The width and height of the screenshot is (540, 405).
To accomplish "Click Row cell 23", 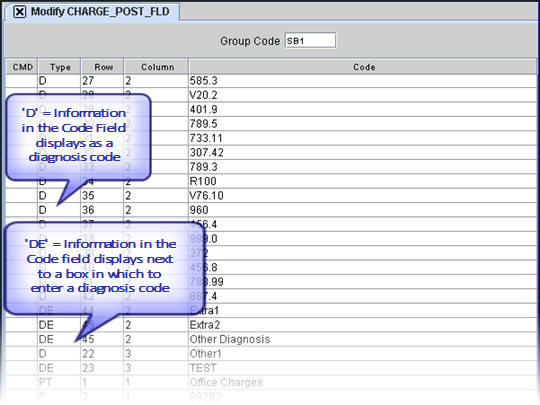I will coord(102,368).
